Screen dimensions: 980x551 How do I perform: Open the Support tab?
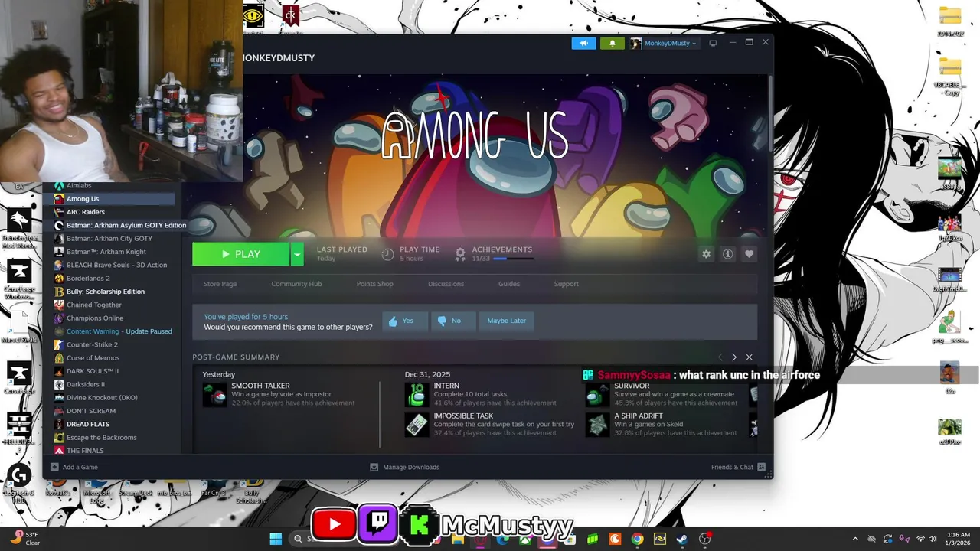566,284
